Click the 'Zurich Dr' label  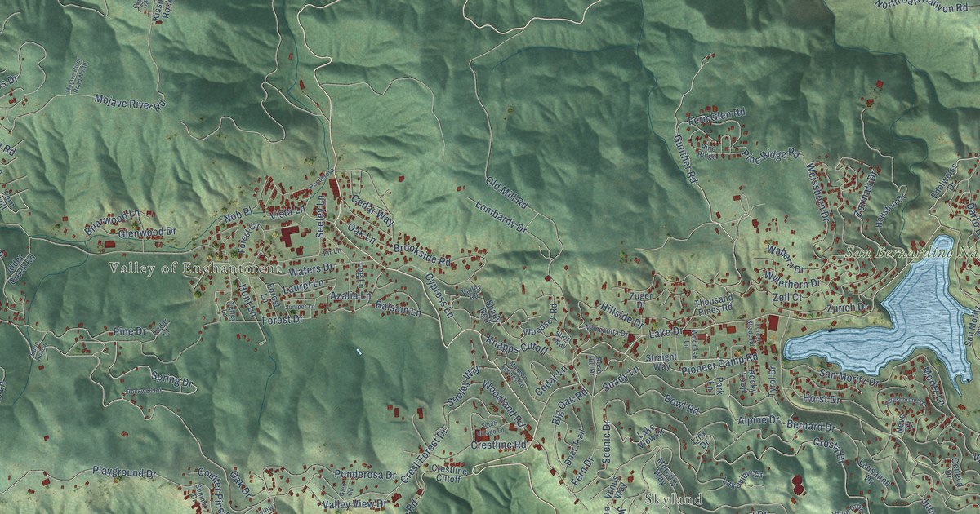pyautogui.click(x=847, y=308)
